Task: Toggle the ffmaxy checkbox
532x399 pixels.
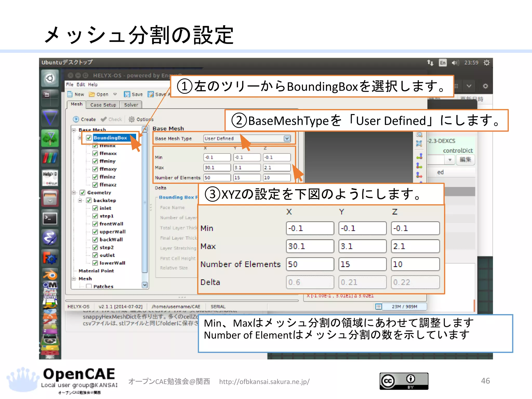Action: 95,169
